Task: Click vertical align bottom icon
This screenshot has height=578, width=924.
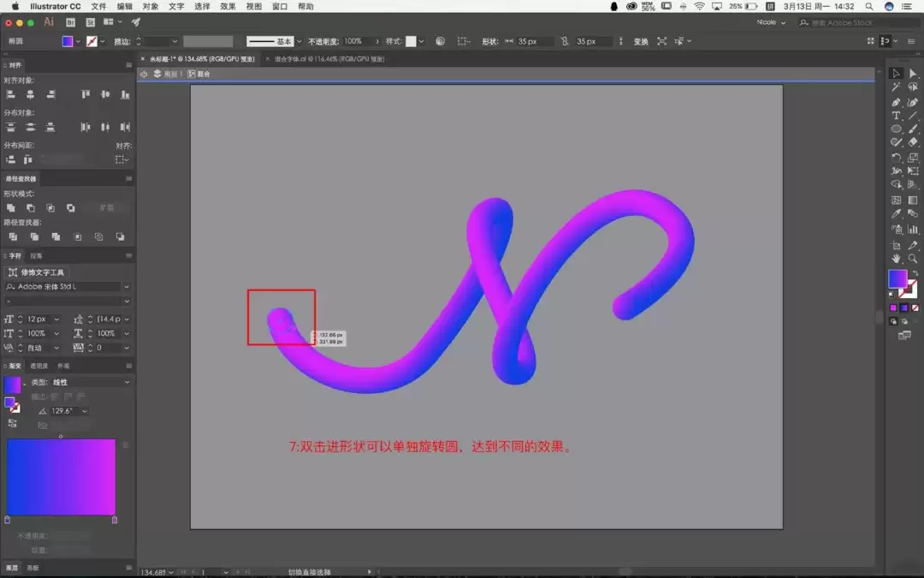Action: (125, 94)
